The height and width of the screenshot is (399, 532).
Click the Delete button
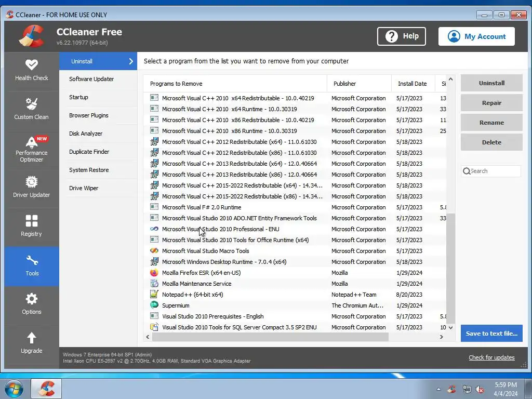(491, 142)
